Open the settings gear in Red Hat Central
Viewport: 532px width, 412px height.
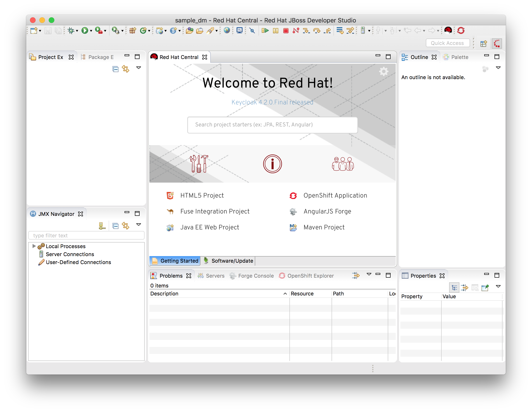(x=384, y=71)
